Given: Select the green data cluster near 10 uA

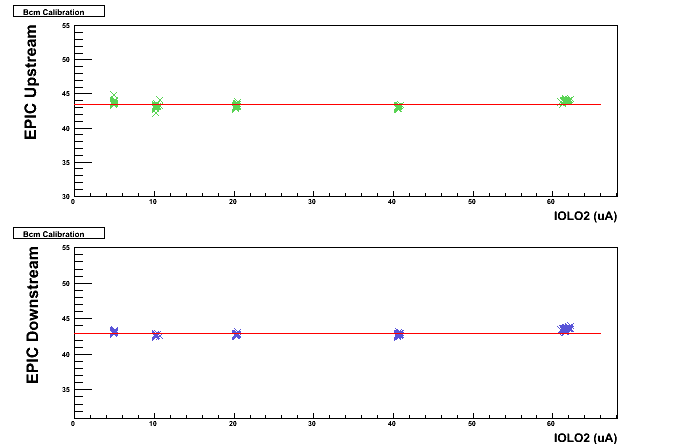Looking at the screenshot, I should [x=157, y=106].
